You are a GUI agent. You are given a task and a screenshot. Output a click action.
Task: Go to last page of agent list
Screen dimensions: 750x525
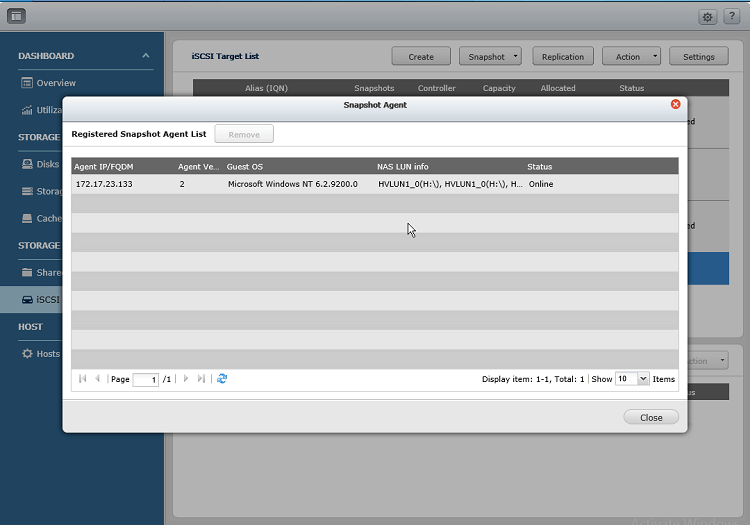pyautogui.click(x=201, y=379)
